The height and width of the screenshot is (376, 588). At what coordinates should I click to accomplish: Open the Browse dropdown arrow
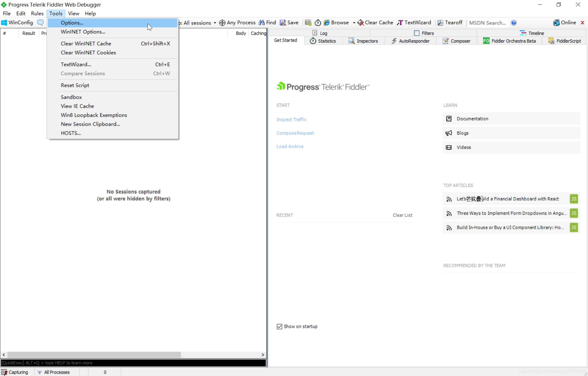point(354,23)
